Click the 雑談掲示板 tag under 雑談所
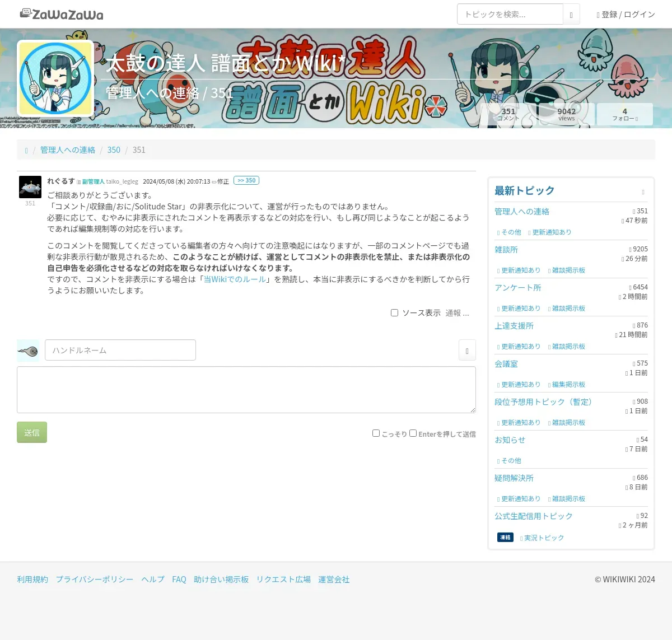This screenshot has height=640, width=672. click(x=566, y=270)
